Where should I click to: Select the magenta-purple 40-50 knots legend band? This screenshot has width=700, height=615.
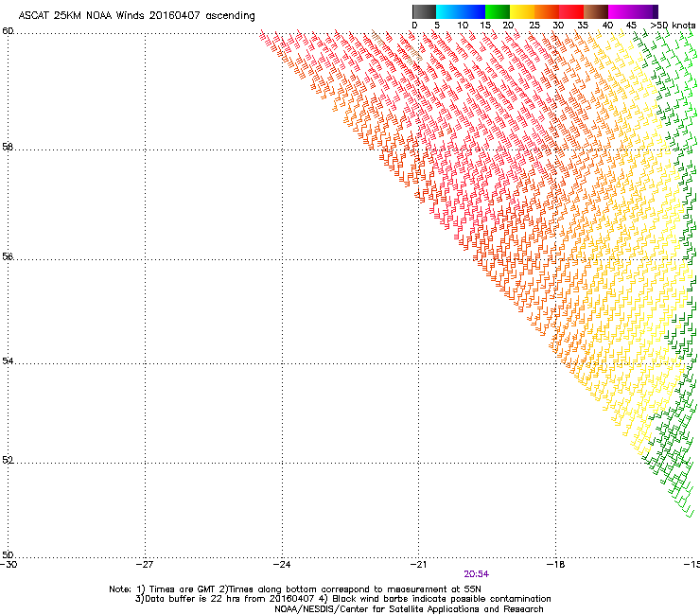click(633, 11)
